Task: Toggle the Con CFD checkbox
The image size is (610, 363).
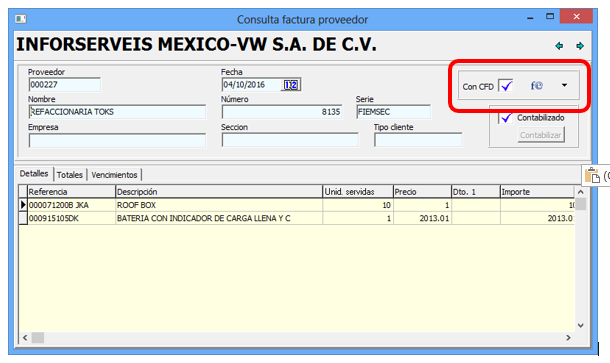Action: pos(506,86)
